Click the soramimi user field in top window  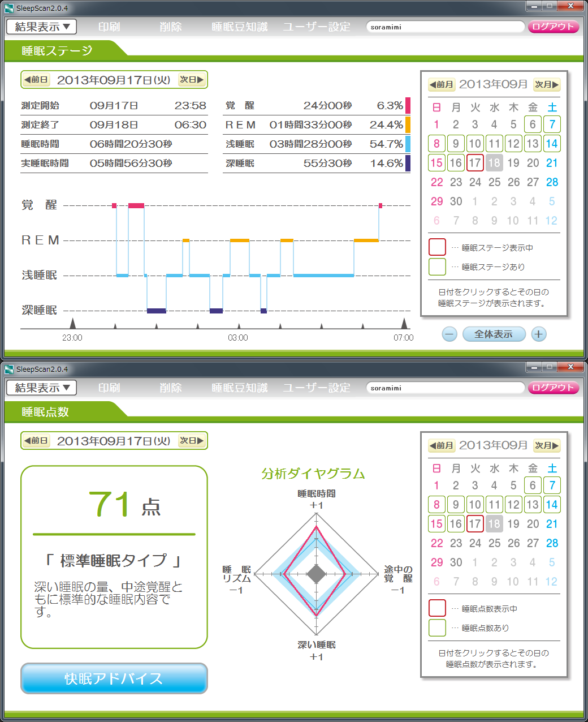tap(445, 27)
